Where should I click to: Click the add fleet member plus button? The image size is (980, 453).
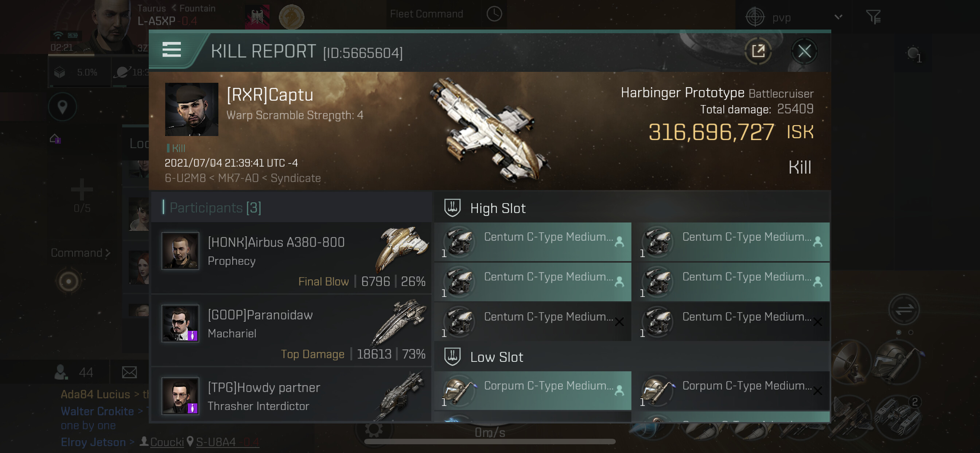82,190
